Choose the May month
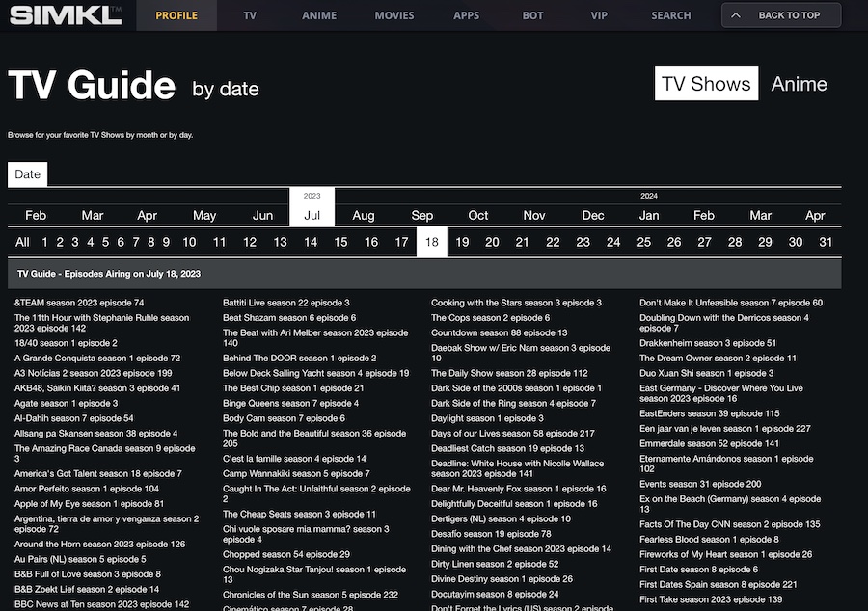The image size is (868, 611). (204, 215)
